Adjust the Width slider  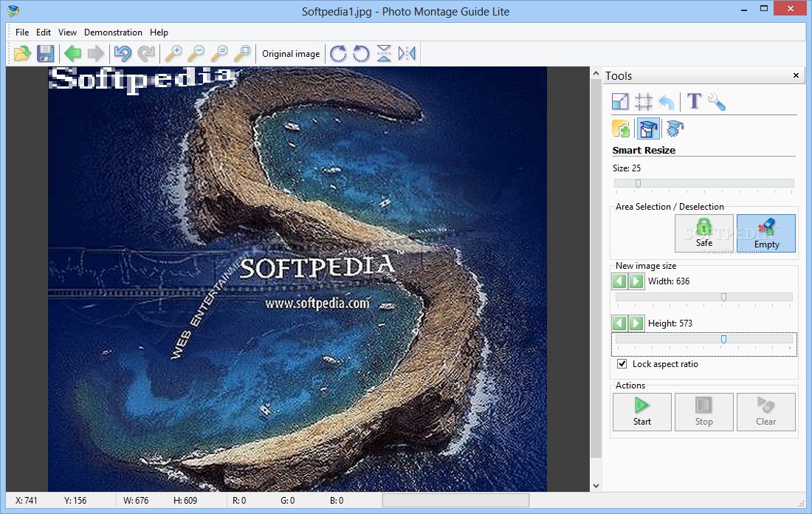point(703,297)
